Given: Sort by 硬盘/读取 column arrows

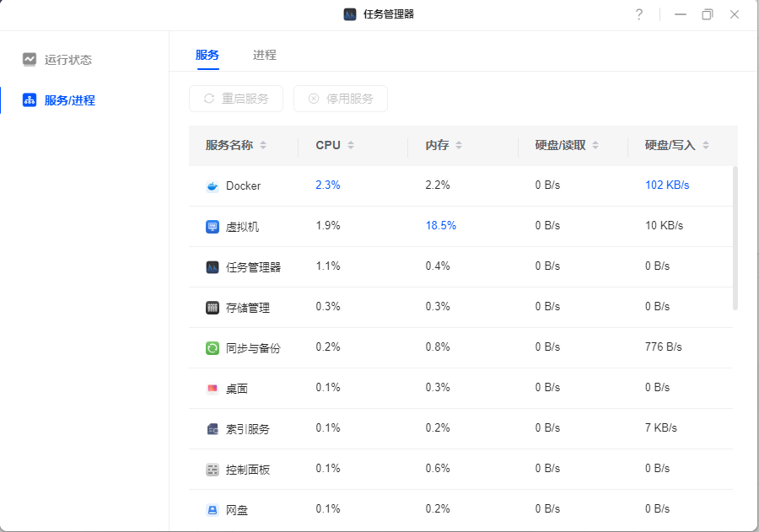Looking at the screenshot, I should pyautogui.click(x=595, y=145).
